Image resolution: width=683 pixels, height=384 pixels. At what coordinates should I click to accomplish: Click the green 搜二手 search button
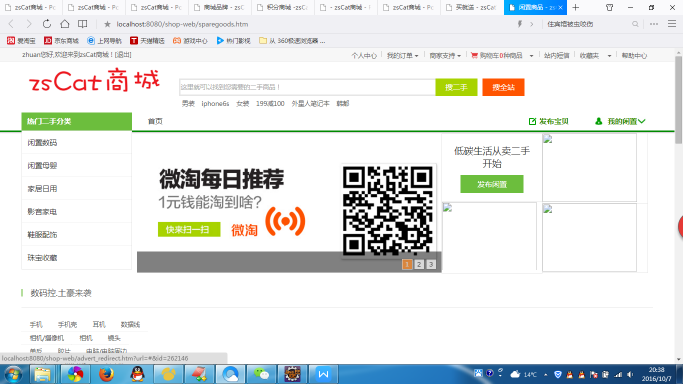click(x=456, y=87)
